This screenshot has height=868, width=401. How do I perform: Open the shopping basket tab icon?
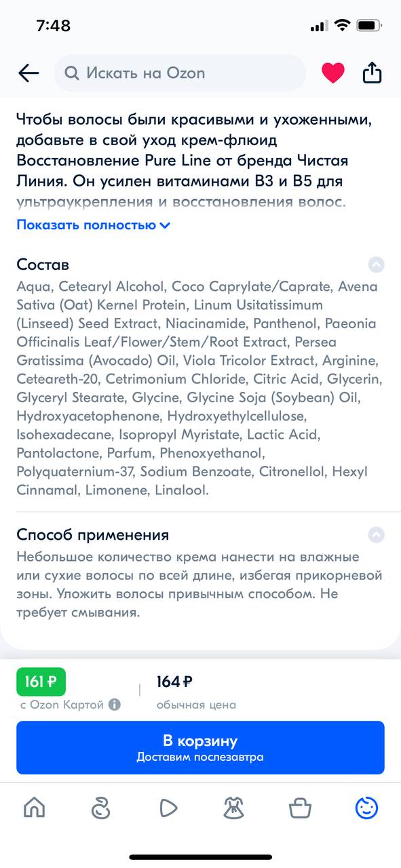pyautogui.click(x=300, y=808)
